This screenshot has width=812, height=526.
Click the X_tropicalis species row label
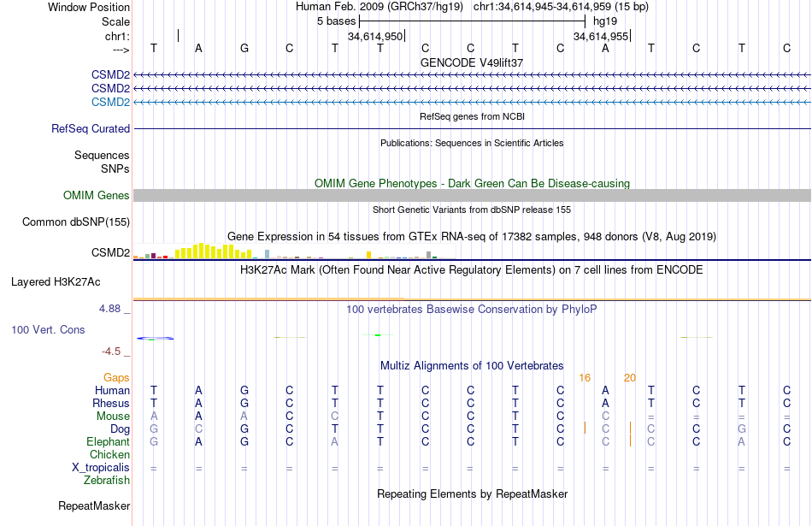pyautogui.click(x=101, y=468)
